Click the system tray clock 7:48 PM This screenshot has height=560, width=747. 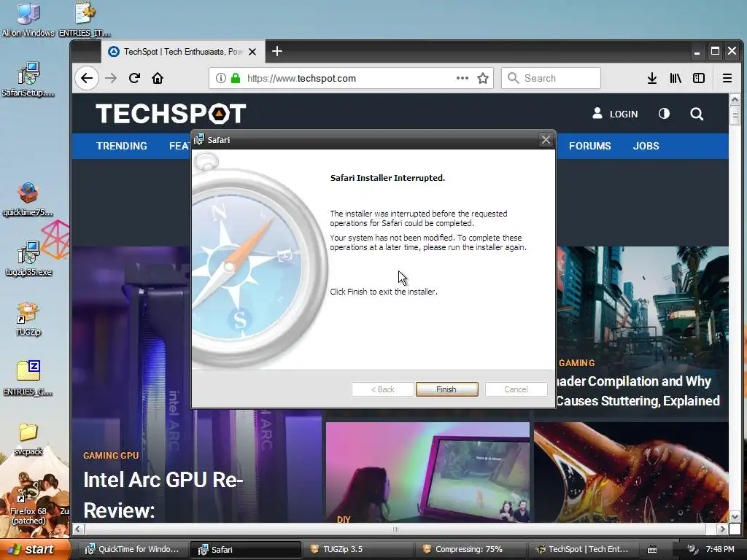point(720,549)
